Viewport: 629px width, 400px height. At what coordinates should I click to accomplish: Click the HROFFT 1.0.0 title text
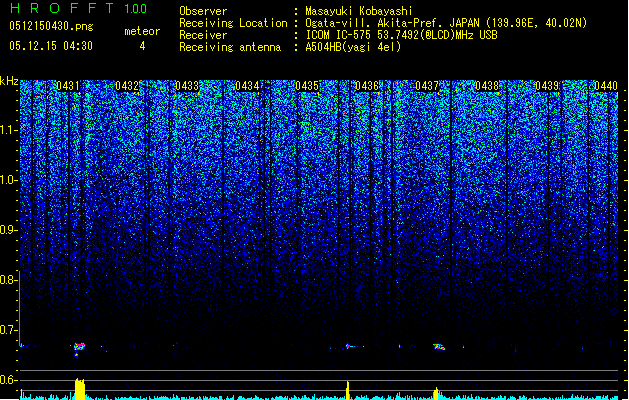tap(79, 8)
